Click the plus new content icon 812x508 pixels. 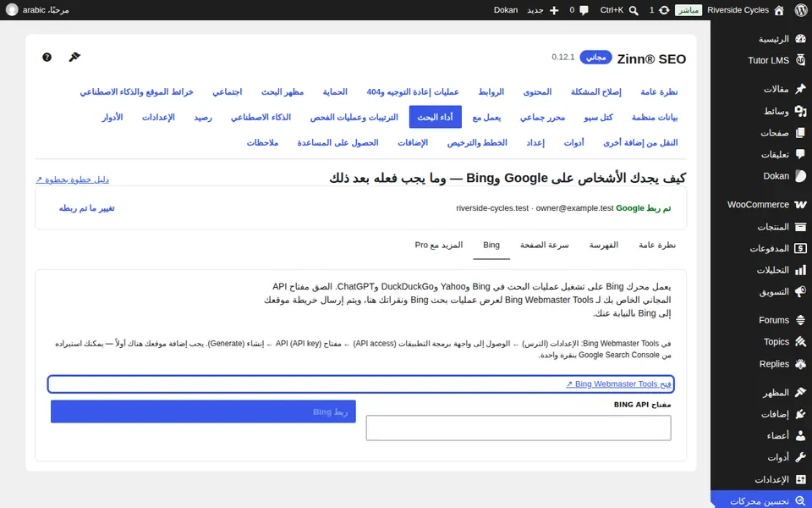point(553,10)
